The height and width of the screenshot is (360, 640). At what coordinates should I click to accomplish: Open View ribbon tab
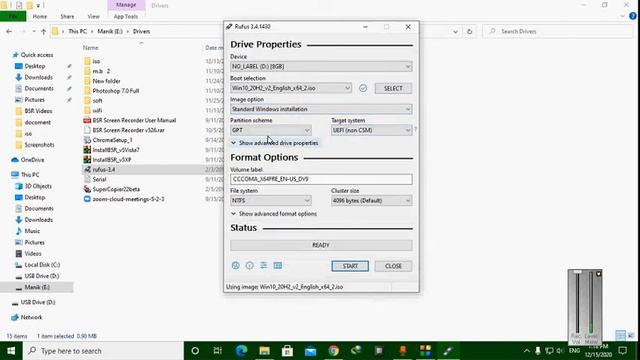pyautogui.click(x=93, y=16)
